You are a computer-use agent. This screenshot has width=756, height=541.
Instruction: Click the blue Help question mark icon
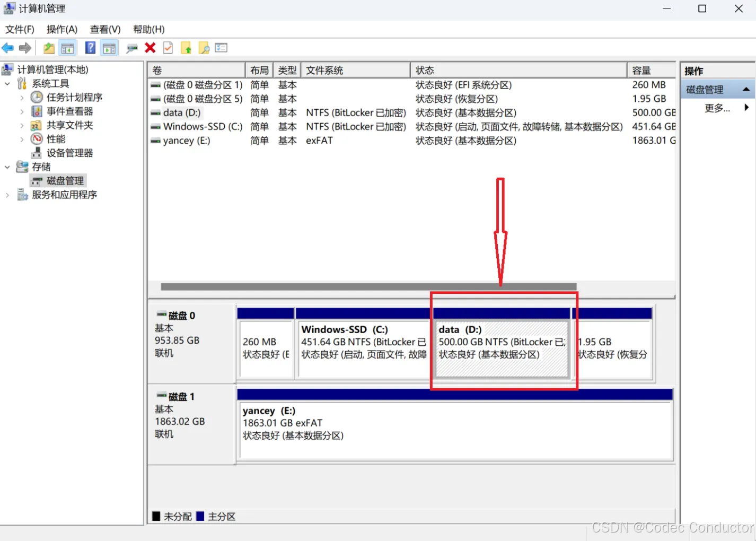(91, 48)
